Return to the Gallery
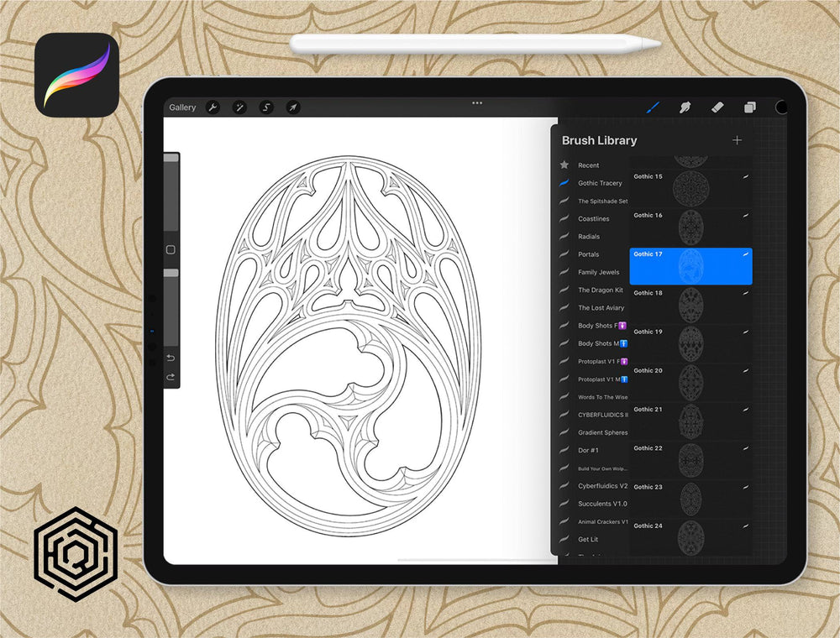840x638 pixels. pos(182,107)
